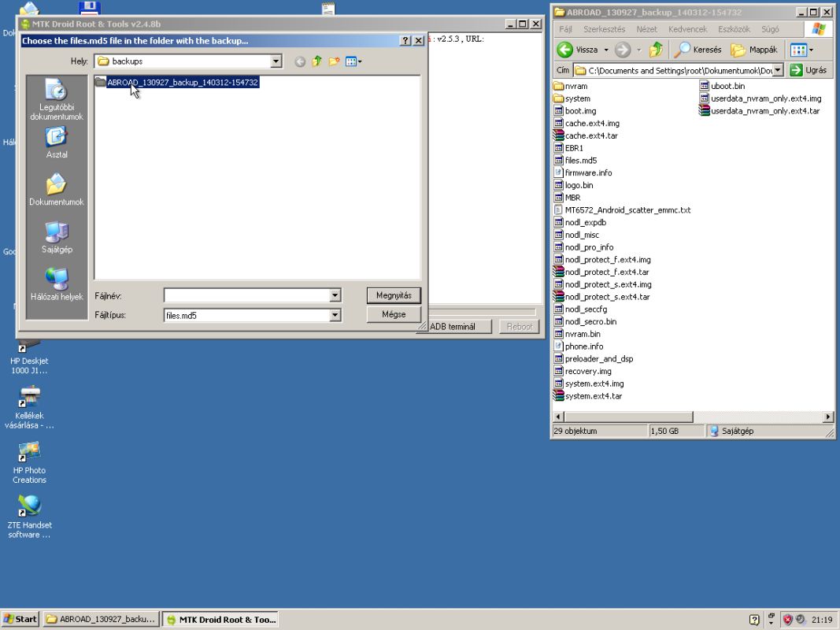Image resolution: width=840 pixels, height=630 pixels.
Task: Select the preloader_and_dsp file
Action: [594, 359]
